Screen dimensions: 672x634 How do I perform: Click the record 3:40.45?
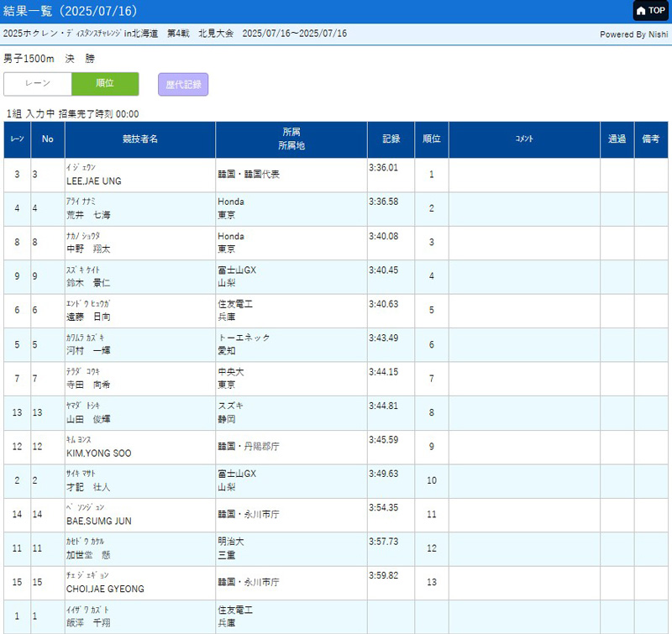pos(384,270)
